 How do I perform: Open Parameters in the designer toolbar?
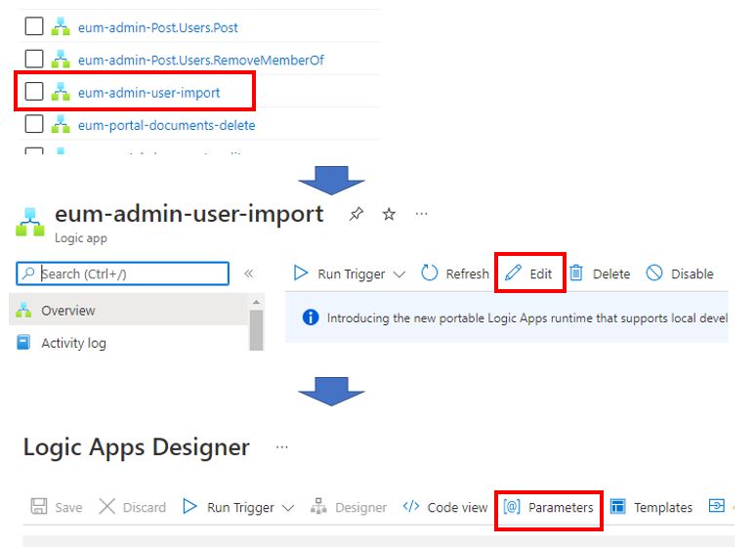click(x=549, y=507)
